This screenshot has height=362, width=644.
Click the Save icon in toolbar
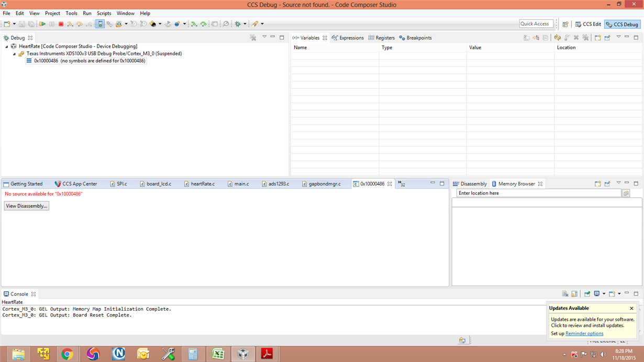[22, 24]
